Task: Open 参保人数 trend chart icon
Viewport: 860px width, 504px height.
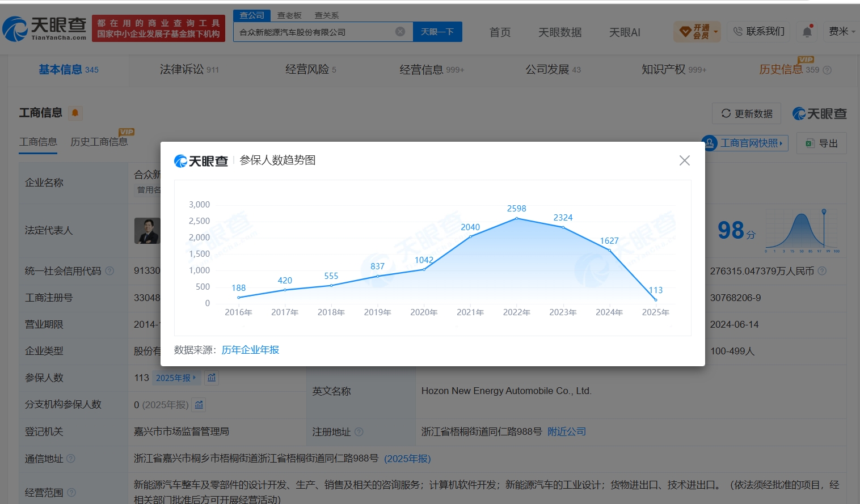Action: [x=212, y=378]
